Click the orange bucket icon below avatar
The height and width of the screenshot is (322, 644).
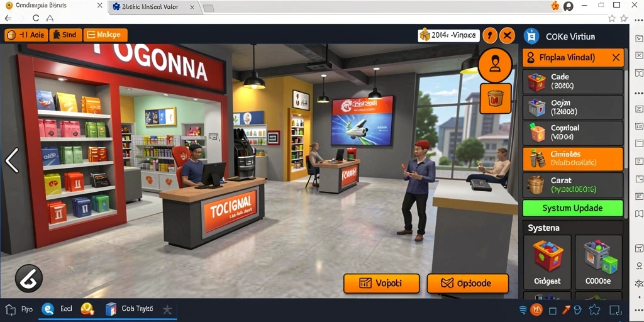tap(496, 99)
